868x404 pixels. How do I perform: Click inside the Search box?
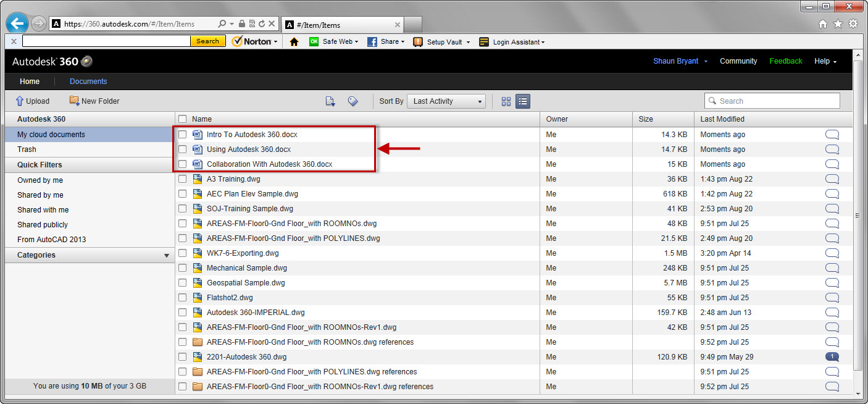(x=772, y=100)
